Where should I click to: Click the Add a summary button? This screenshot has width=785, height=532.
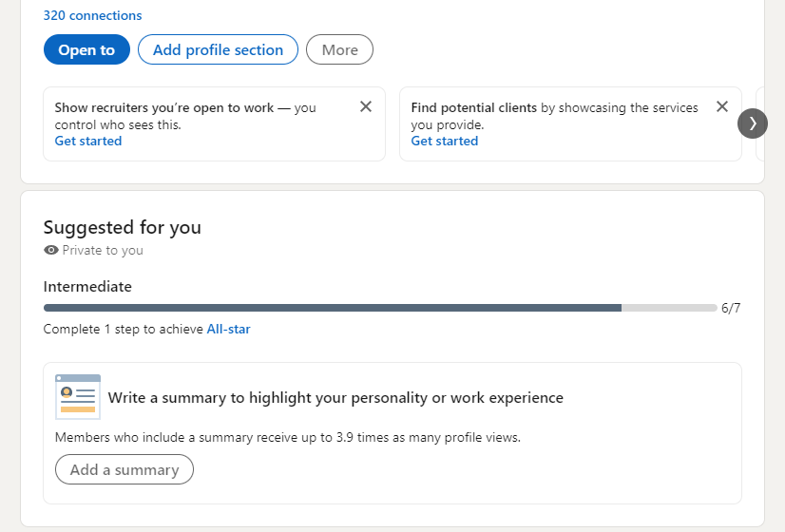click(124, 469)
